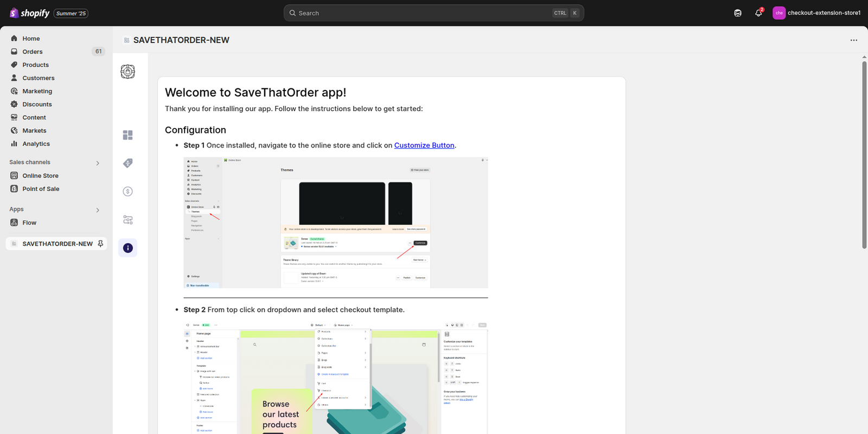The height and width of the screenshot is (434, 868).
Task: Click the Summer '25 edition badge
Action: [x=71, y=14]
